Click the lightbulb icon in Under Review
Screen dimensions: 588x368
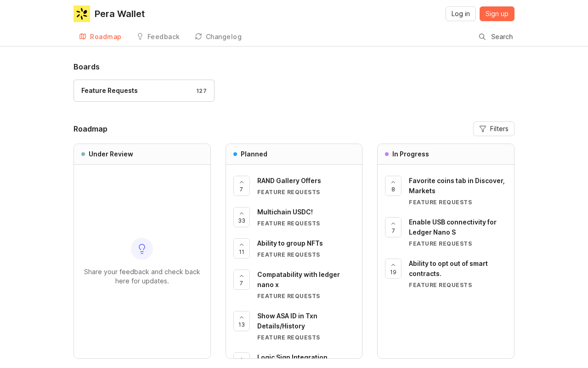[x=142, y=249]
